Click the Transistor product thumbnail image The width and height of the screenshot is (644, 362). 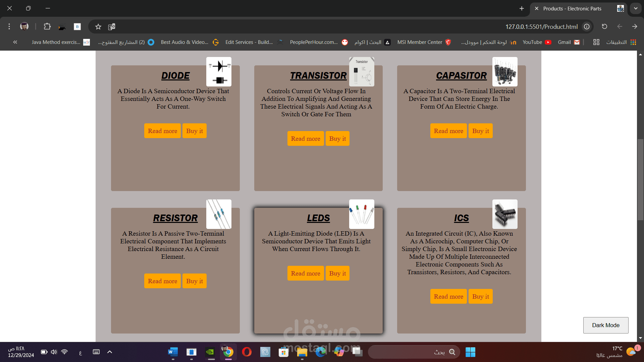(x=362, y=71)
